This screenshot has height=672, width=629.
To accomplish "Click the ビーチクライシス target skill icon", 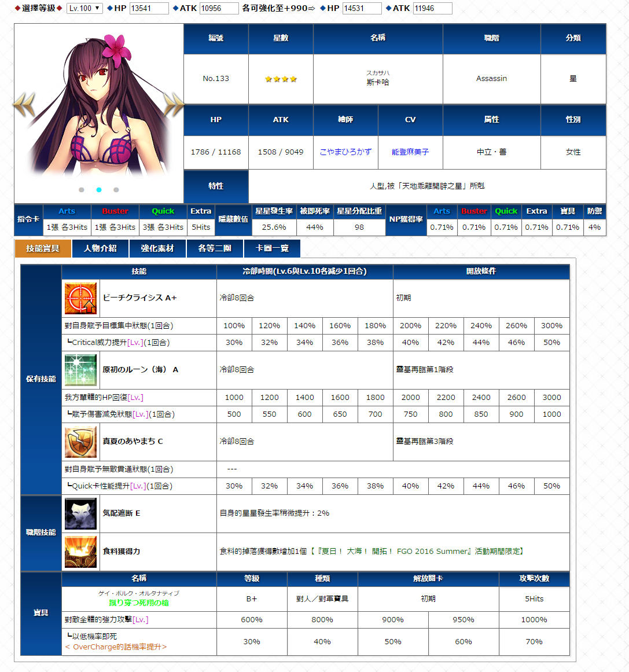I will pyautogui.click(x=80, y=298).
